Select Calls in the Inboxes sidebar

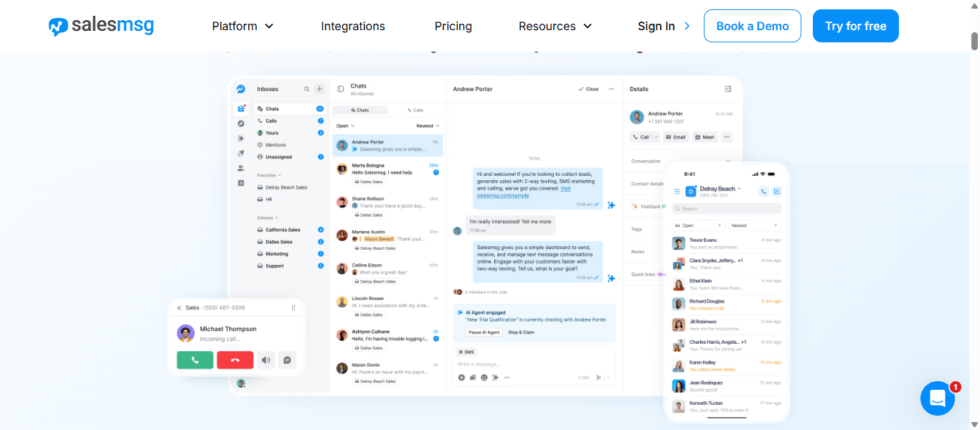[290, 121]
